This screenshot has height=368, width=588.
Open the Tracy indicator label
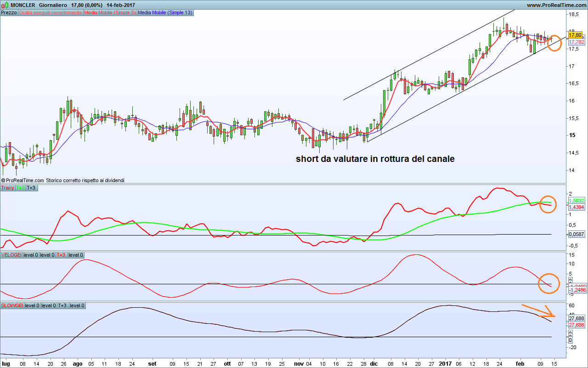click(x=8, y=188)
